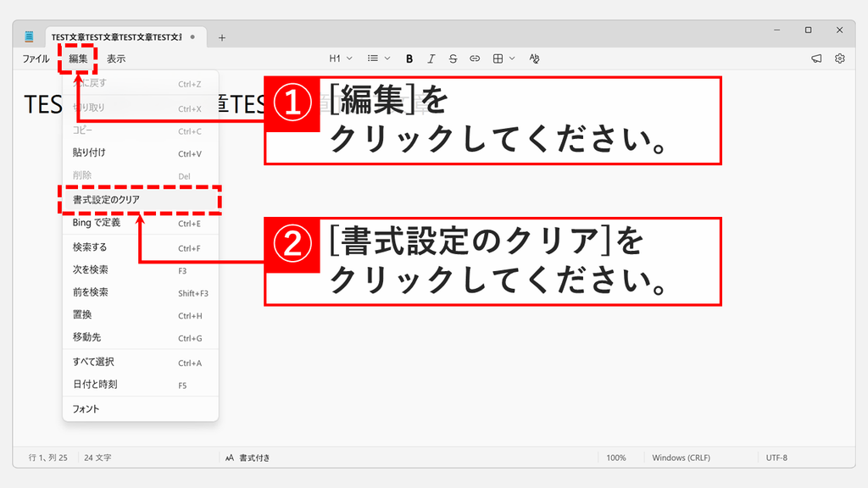
Task: Click the 100% zoom status entry
Action: click(615, 457)
